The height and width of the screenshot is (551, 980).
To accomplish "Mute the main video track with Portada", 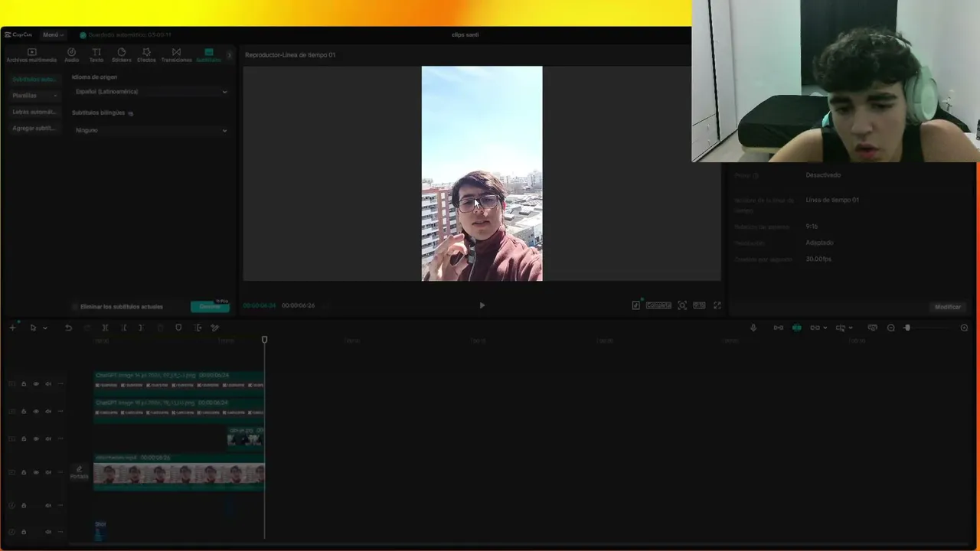I will coord(48,473).
